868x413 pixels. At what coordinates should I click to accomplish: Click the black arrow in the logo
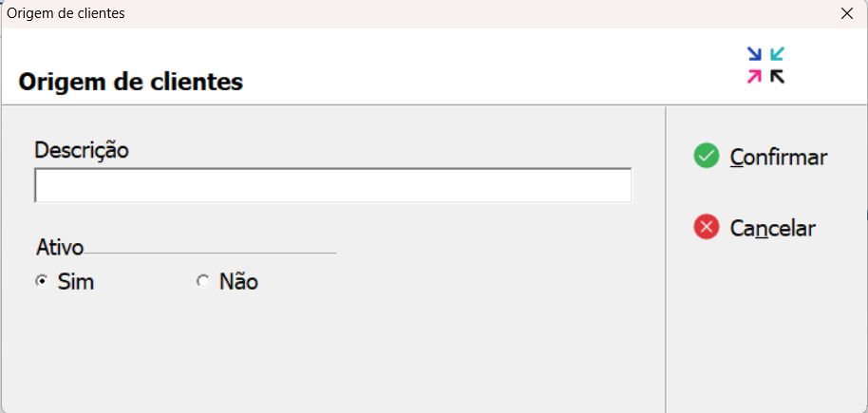[x=778, y=76]
